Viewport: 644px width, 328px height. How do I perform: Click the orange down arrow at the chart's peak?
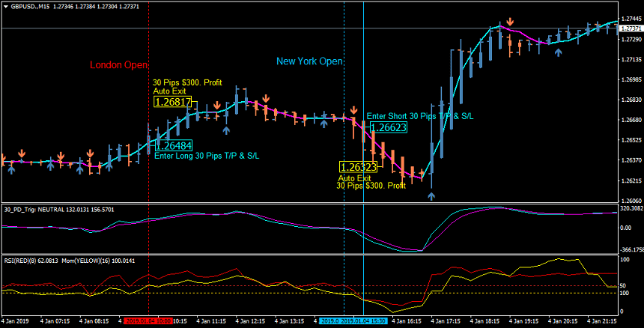pos(510,23)
